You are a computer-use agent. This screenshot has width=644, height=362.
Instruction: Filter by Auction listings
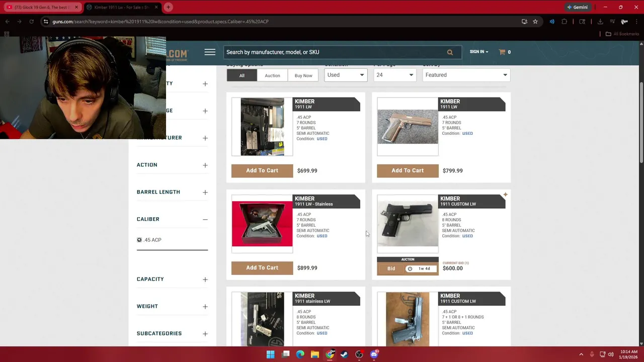pos(272,75)
